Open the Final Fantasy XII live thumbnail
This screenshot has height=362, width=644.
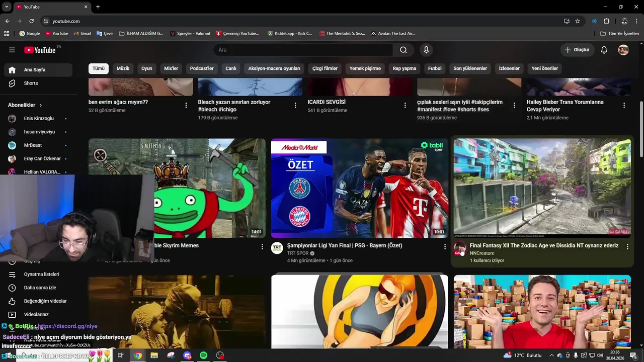tap(542, 189)
